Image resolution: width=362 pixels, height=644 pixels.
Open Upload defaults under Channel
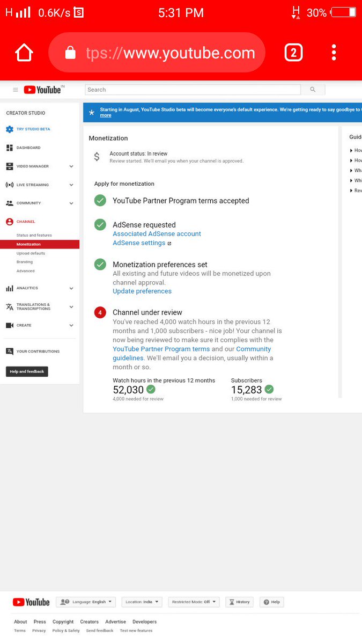[x=31, y=253]
